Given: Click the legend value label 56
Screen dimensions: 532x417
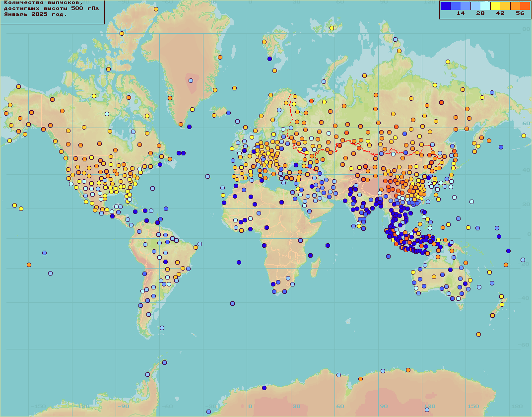Looking at the screenshot, I should coord(520,13).
